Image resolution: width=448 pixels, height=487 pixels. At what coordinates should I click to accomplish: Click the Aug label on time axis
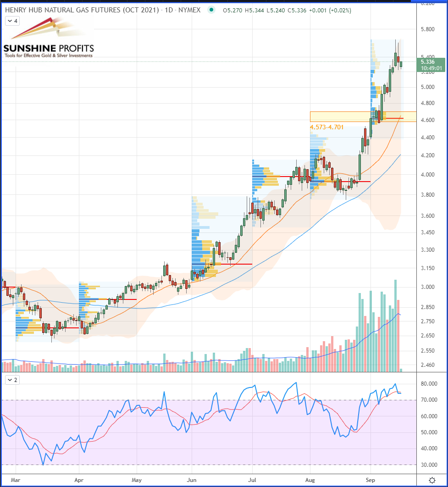pyautogui.click(x=310, y=480)
